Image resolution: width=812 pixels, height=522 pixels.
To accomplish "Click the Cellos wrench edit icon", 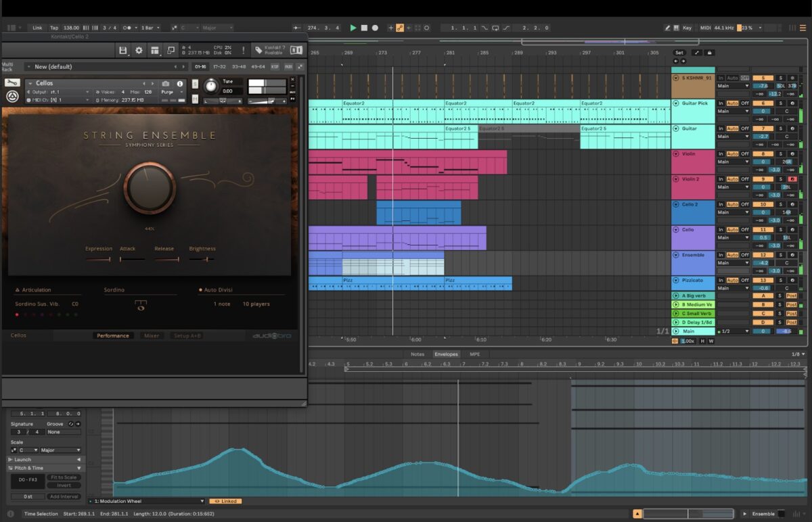I will tap(12, 82).
